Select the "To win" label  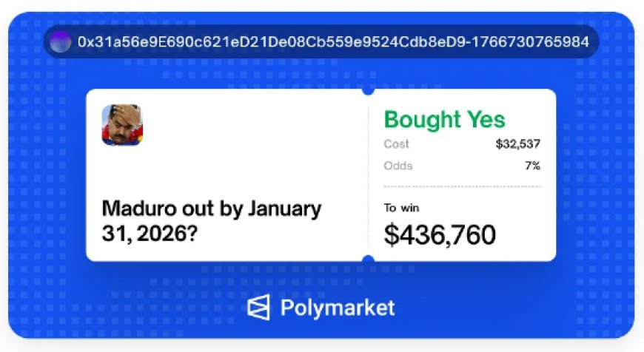(x=400, y=208)
